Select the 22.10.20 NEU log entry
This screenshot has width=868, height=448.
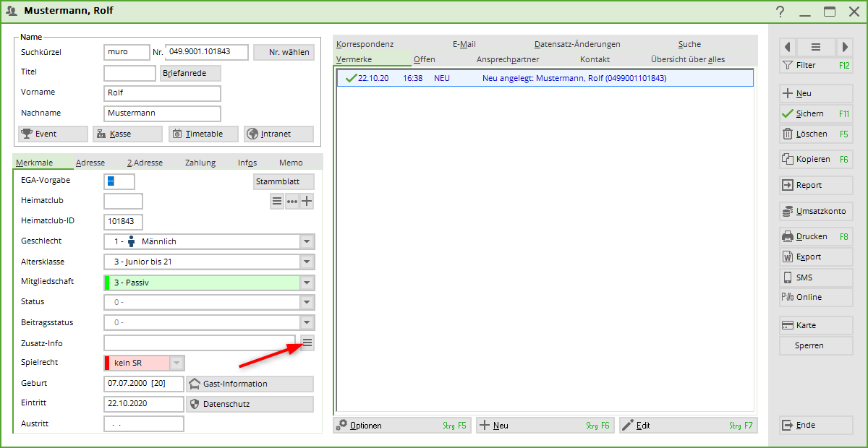click(544, 78)
